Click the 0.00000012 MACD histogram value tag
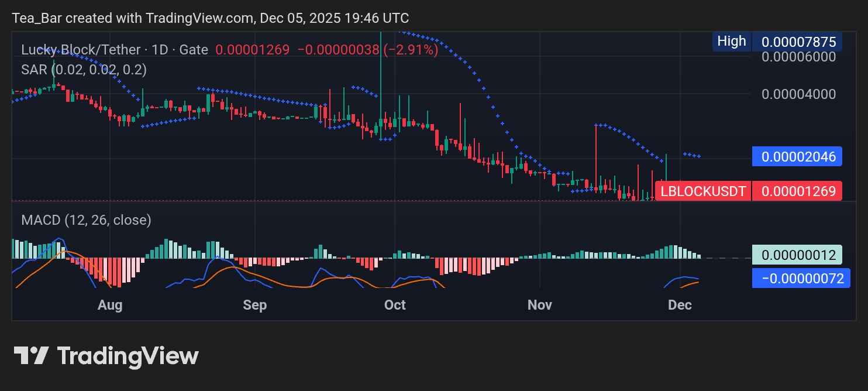This screenshot has width=868, height=391. [x=798, y=255]
